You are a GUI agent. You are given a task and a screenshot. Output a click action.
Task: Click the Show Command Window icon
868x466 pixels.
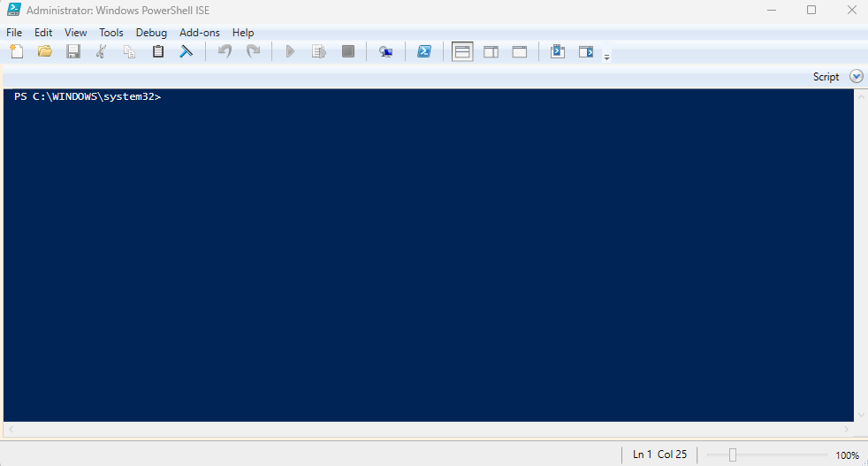coord(558,51)
